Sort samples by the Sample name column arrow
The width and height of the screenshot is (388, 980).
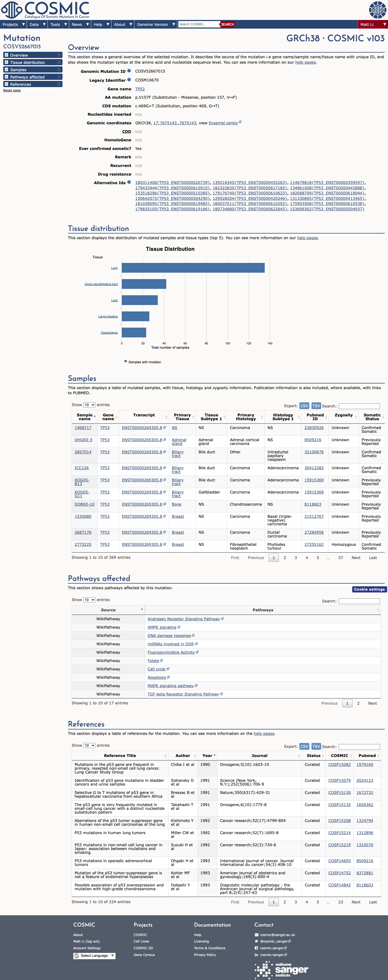[x=95, y=416]
